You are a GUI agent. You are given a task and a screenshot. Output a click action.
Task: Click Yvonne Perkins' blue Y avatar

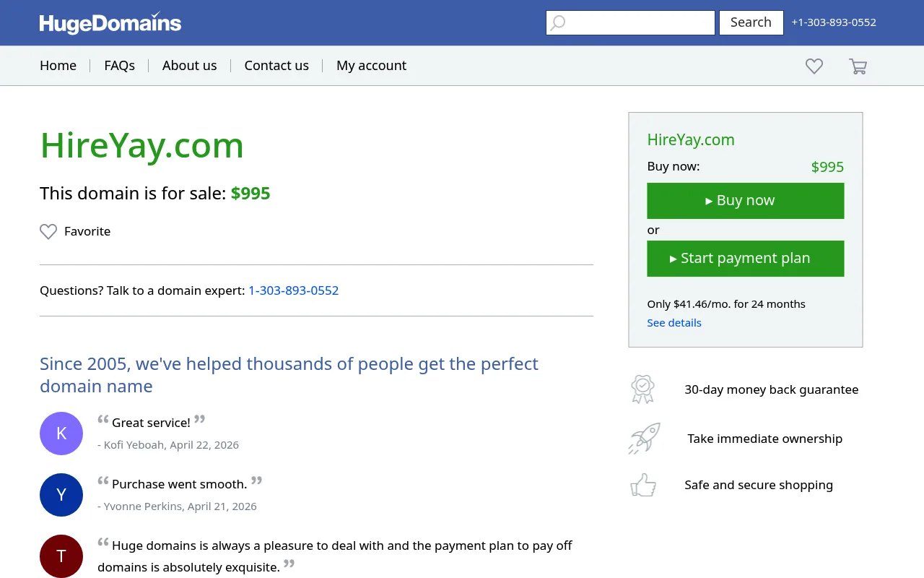click(x=61, y=495)
